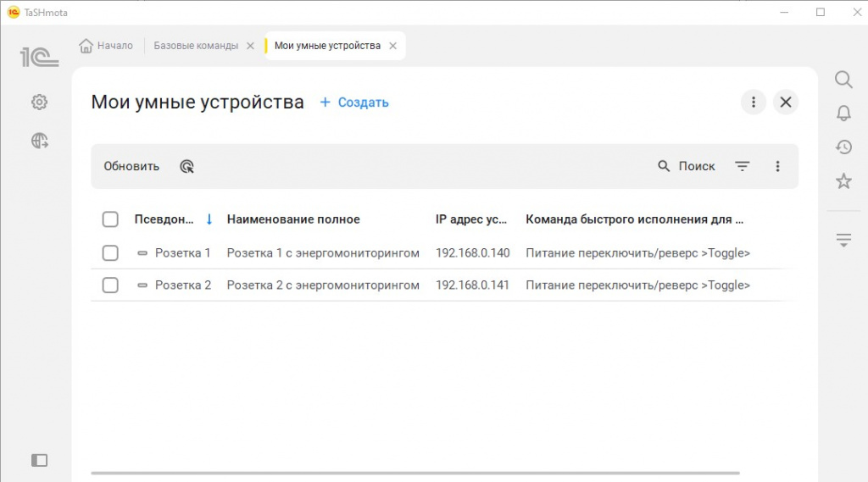Tick the select-all checkbox in table header

(x=110, y=219)
